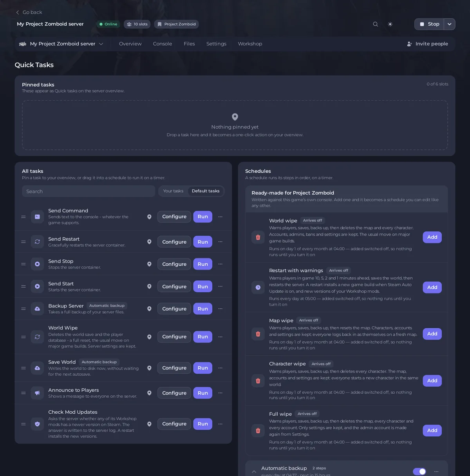This screenshot has height=476, width=470.
Task: Collapse the Automatic backup schedule
Action: pos(254,471)
